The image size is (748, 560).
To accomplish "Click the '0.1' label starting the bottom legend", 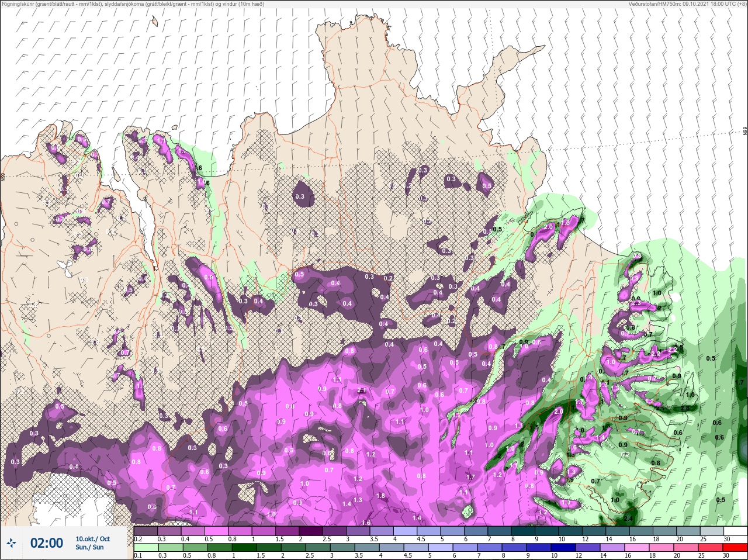I will 138,555.
